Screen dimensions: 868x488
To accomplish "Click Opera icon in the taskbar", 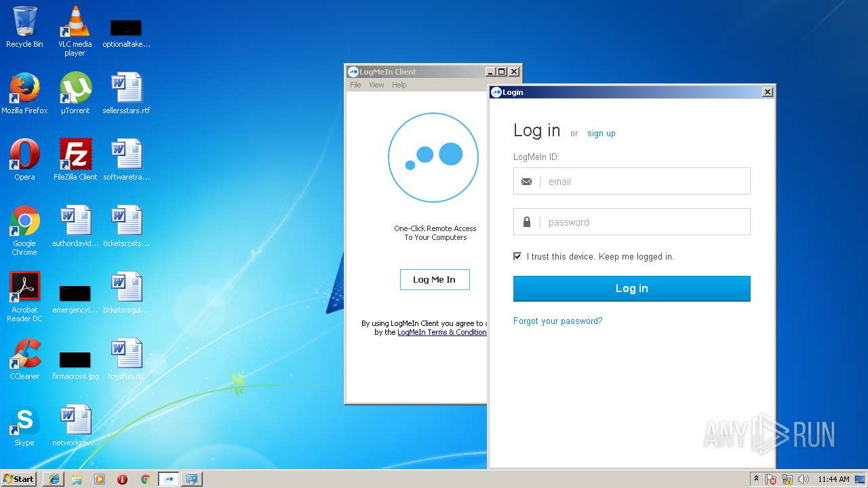I will [122, 479].
